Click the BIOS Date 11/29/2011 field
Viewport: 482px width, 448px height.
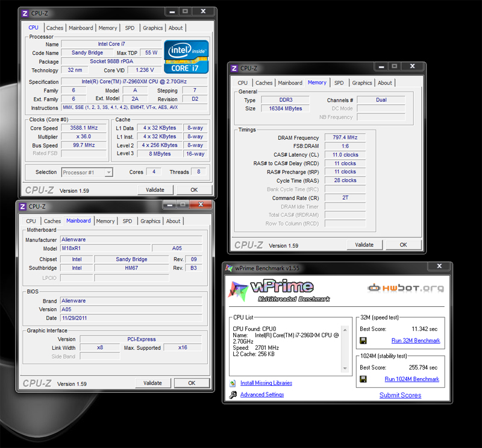131,318
